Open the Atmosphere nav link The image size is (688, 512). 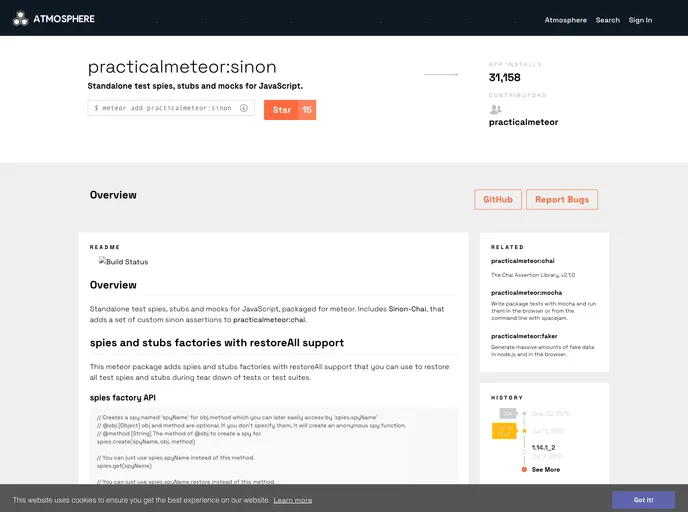[566, 20]
